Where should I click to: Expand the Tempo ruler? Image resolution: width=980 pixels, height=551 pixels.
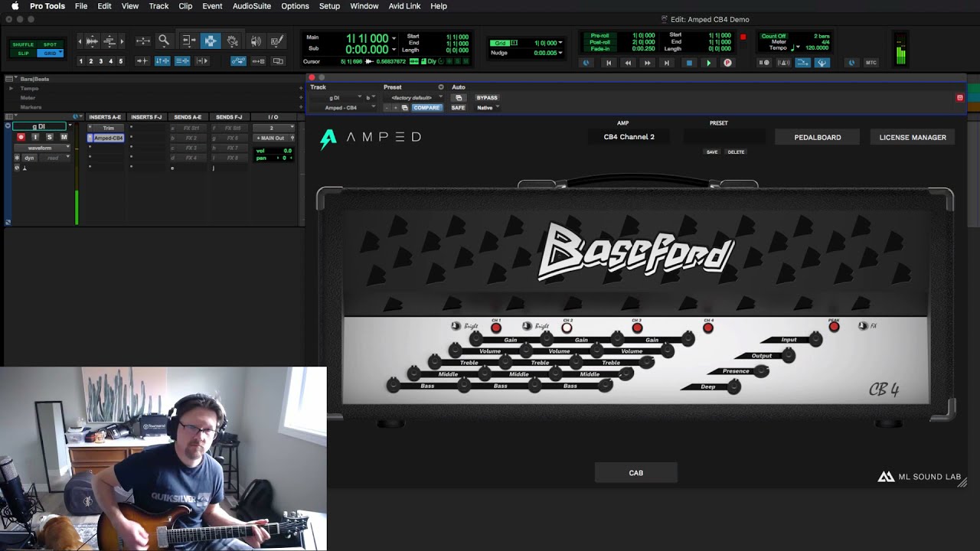pos(11,89)
